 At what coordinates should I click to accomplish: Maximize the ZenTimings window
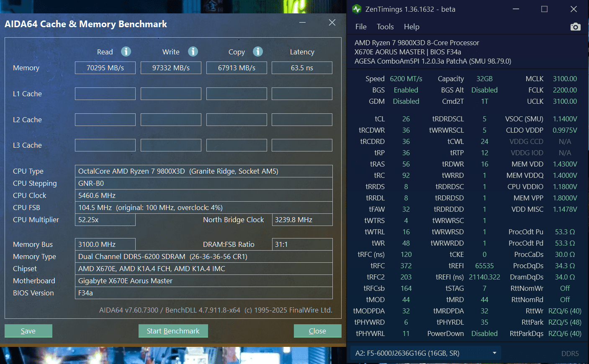tap(544, 9)
